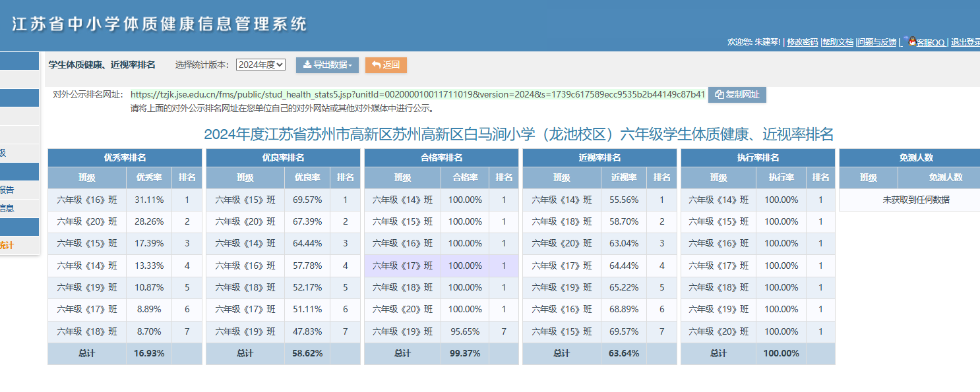Select 六年级《17》班 row in 合格率排名 table
Screen dimensions: 980x392
[x=441, y=266]
